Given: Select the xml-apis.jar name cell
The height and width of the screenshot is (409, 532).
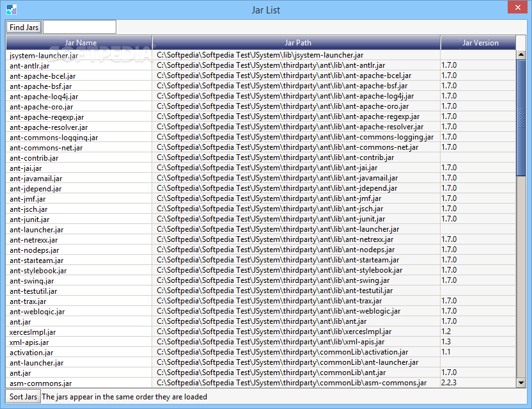Looking at the screenshot, I should pyautogui.click(x=79, y=342).
